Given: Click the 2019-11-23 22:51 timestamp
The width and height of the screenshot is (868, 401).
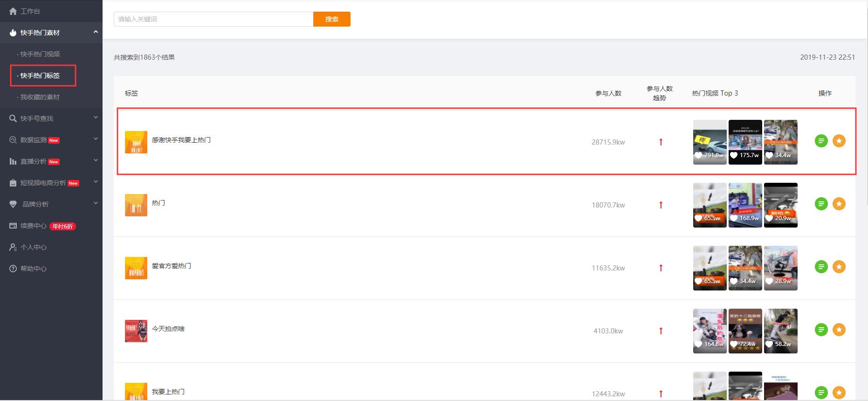Looking at the screenshot, I should 827,57.
